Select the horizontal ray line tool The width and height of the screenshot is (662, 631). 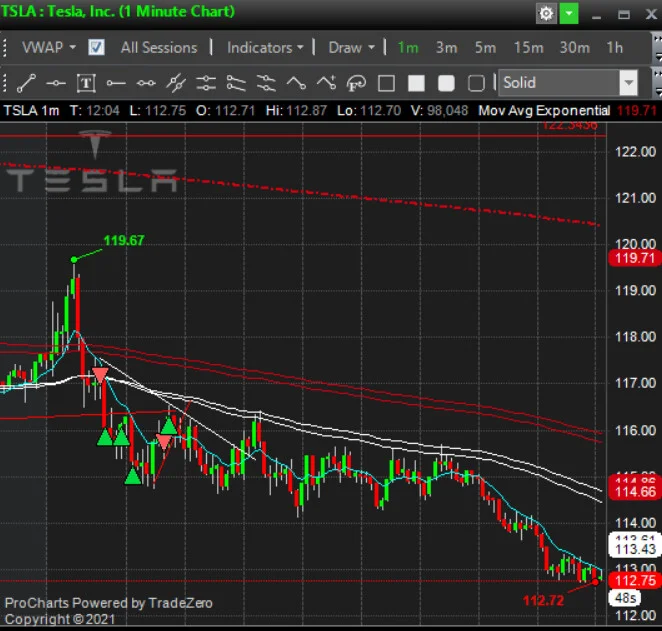coord(116,83)
